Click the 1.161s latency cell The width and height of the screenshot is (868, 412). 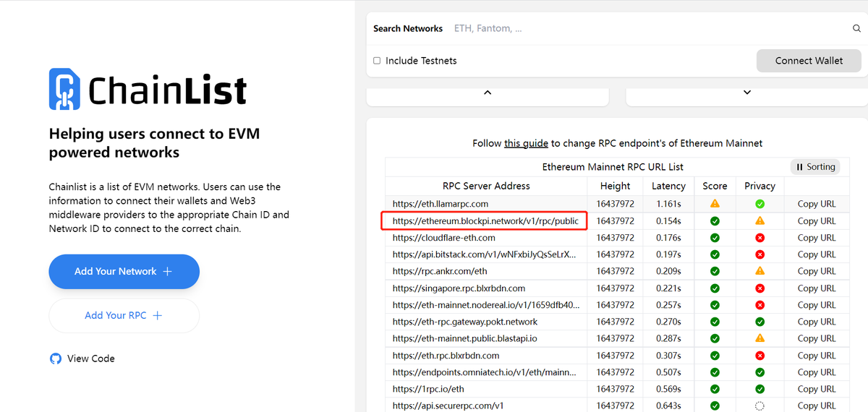[x=668, y=204]
